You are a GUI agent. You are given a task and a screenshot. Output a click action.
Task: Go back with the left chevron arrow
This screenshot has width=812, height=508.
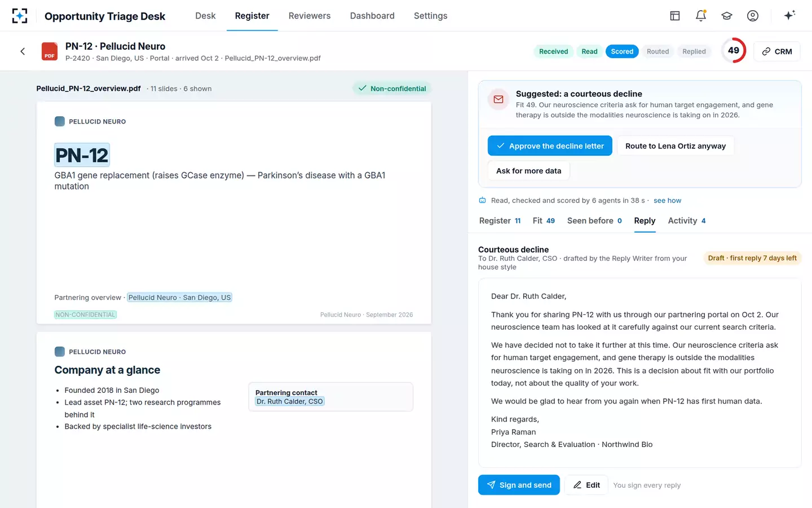coord(23,51)
